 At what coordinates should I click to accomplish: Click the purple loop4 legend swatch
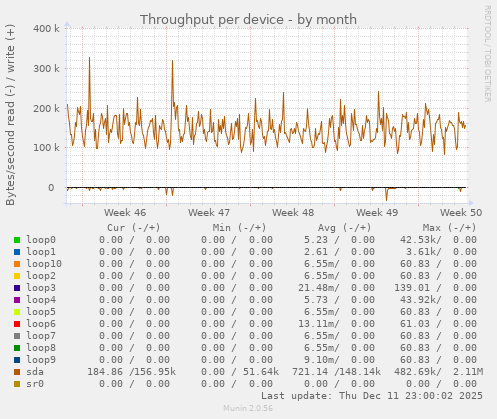[17, 300]
